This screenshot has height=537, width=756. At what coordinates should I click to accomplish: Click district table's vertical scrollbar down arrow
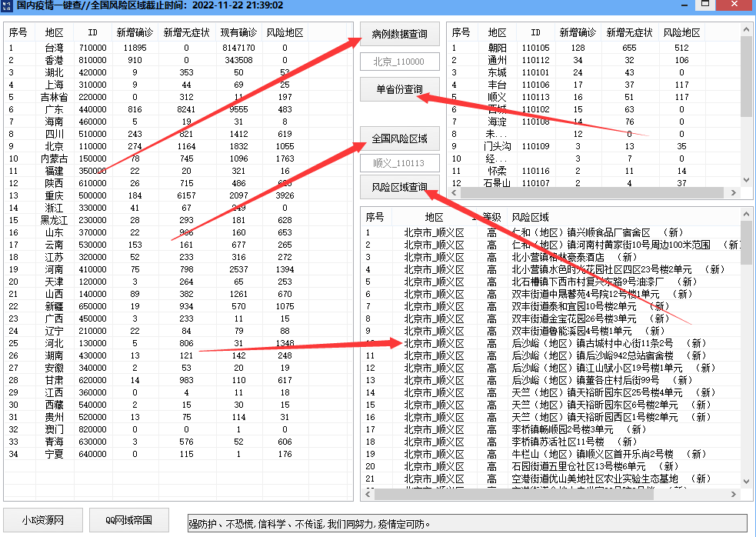(746, 180)
